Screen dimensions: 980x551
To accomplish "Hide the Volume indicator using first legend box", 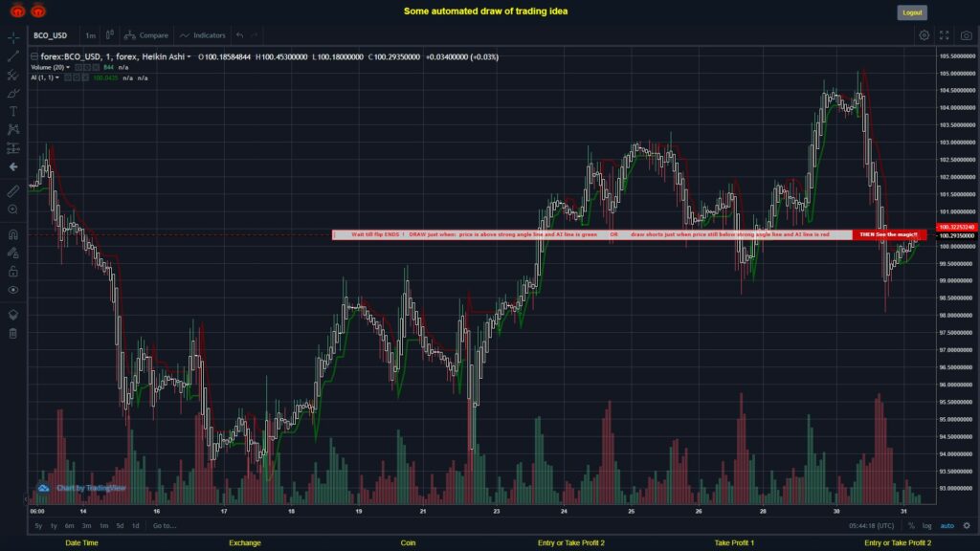I will [78, 68].
